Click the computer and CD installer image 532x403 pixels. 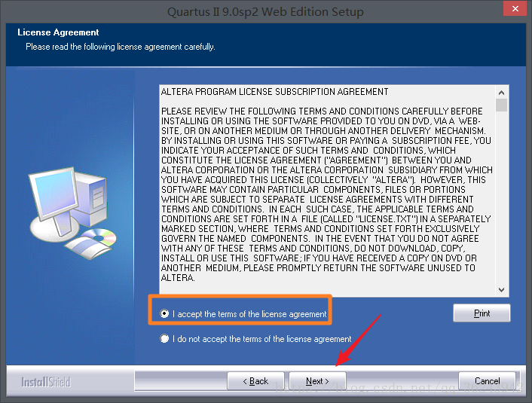point(72,213)
